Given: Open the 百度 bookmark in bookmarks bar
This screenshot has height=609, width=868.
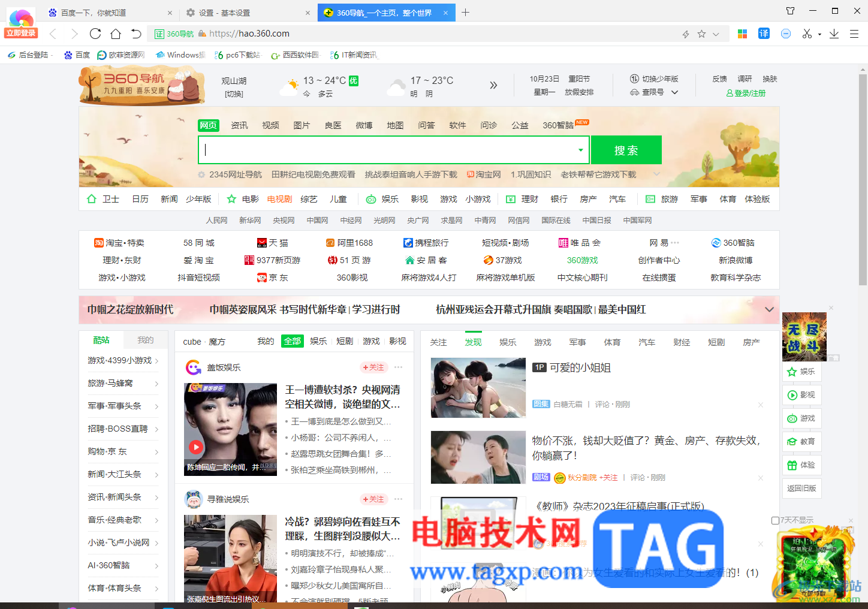Looking at the screenshot, I should click(x=77, y=55).
